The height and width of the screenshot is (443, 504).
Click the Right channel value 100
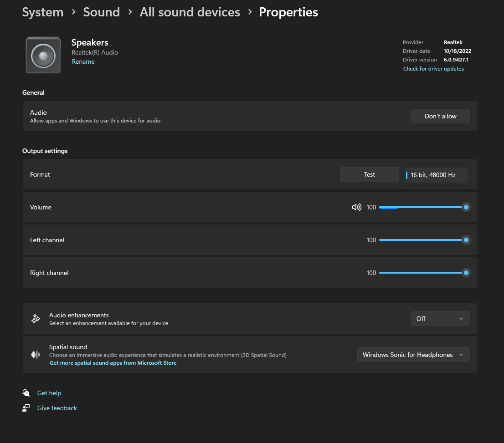[x=371, y=273]
